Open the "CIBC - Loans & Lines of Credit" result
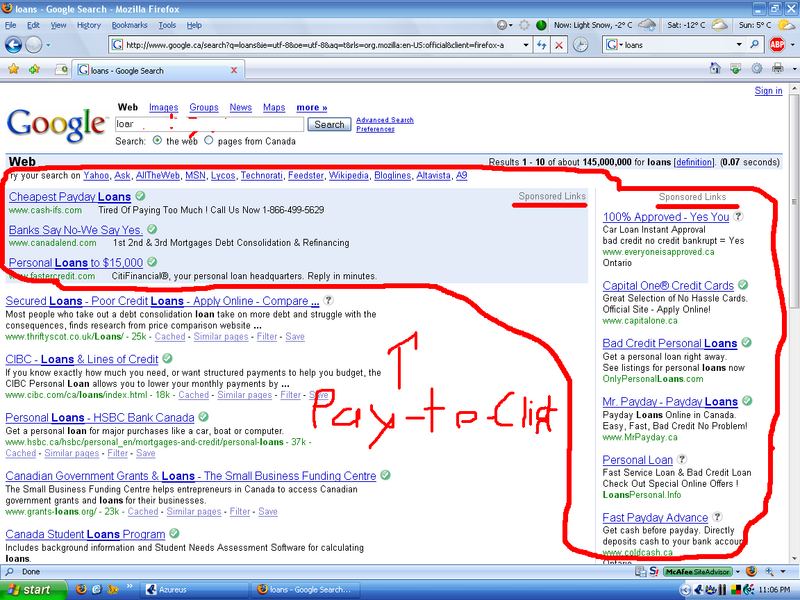Screen dimensions: 800x600 (82, 359)
